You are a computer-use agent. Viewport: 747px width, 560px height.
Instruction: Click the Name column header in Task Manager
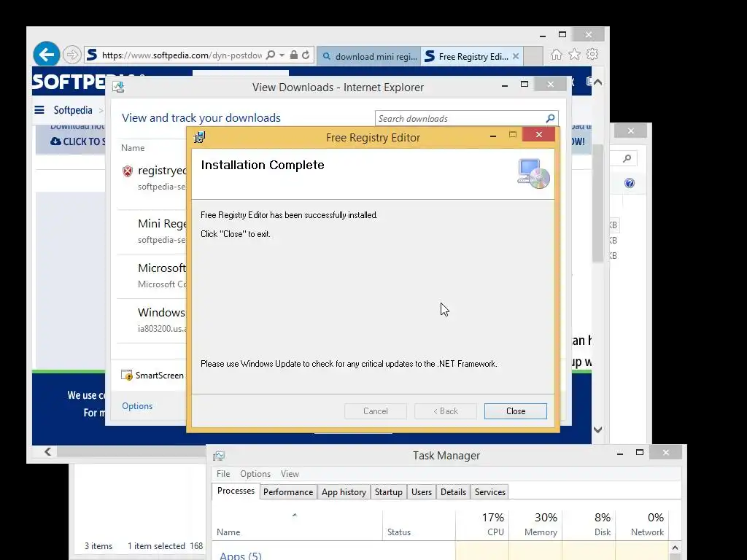[228, 532]
